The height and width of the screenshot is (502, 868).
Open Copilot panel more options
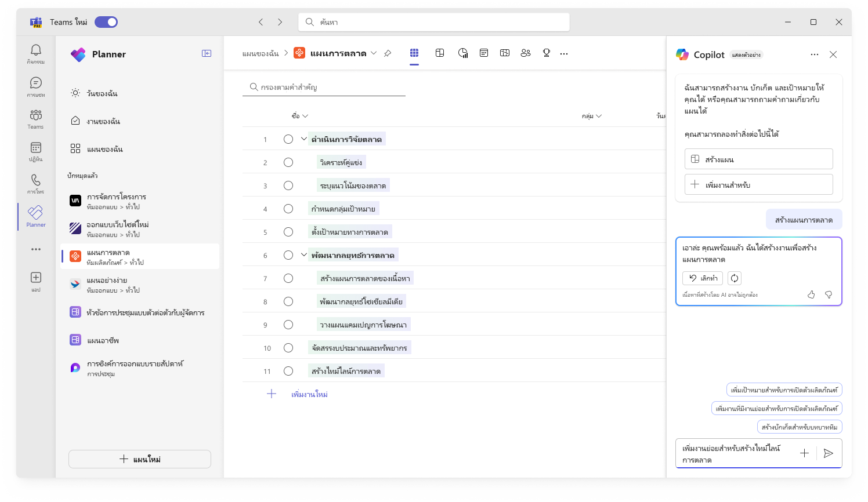815,54
